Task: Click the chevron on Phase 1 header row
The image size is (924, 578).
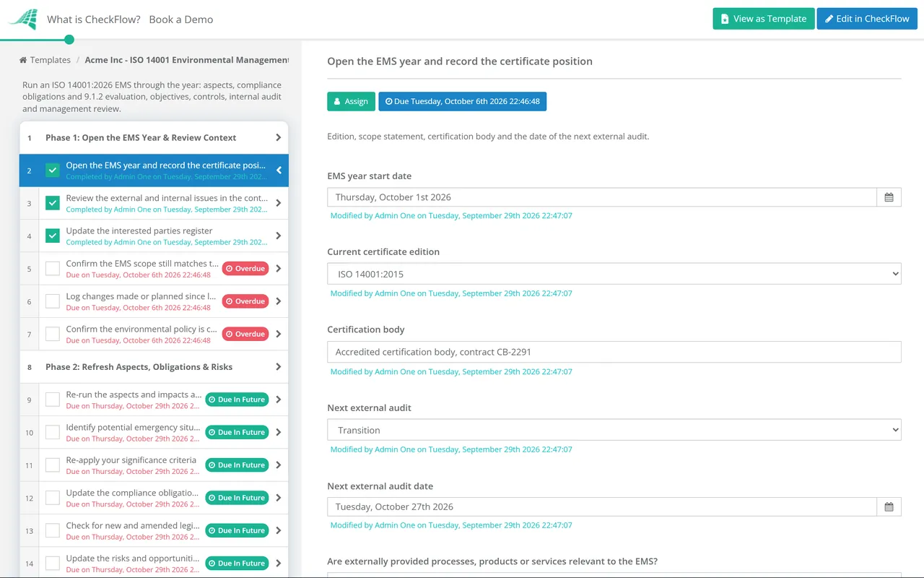Action: pyautogui.click(x=279, y=137)
